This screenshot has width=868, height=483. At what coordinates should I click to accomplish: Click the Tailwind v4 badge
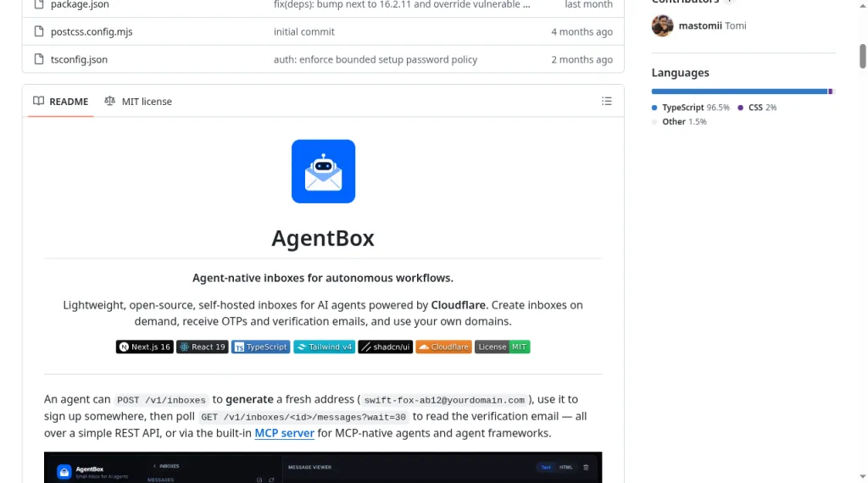tap(325, 347)
